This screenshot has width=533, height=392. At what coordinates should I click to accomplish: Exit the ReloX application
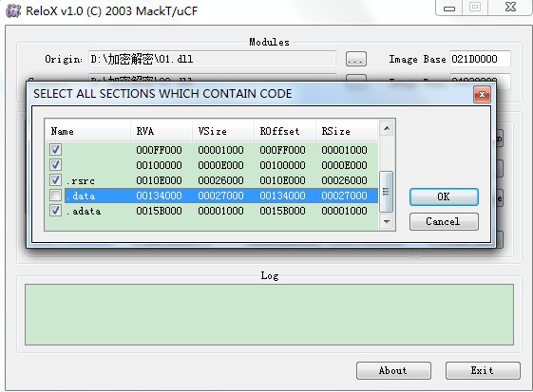pos(483,370)
